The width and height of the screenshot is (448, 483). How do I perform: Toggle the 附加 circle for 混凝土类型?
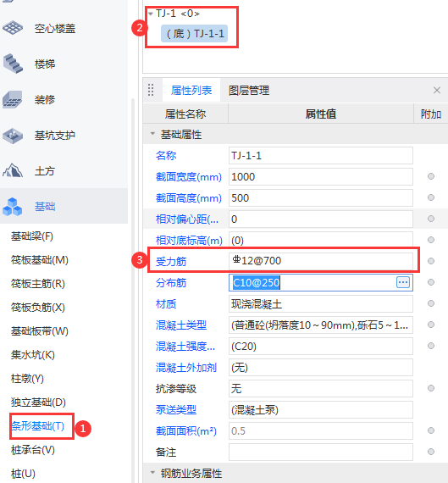(x=431, y=325)
